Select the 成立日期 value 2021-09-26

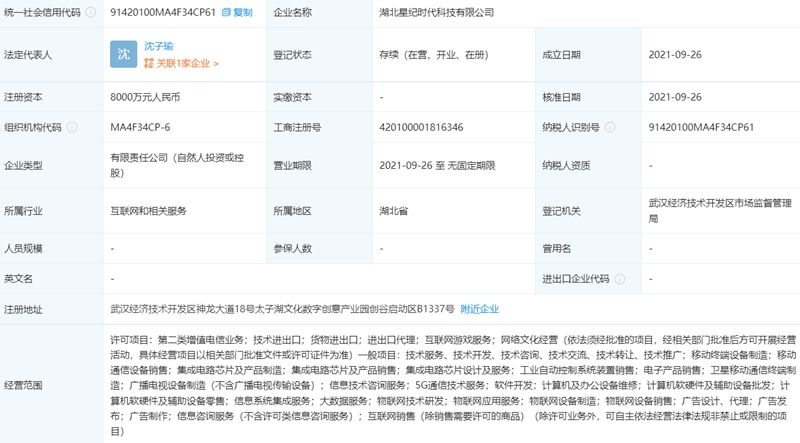[675, 55]
